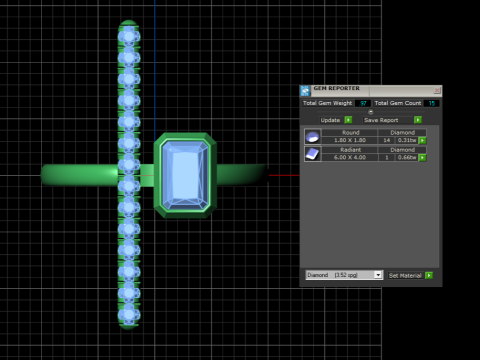Click the 6.00 X 4.00 size cell

[x=350, y=157]
